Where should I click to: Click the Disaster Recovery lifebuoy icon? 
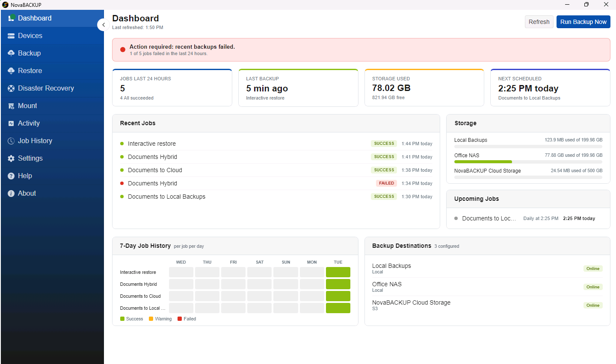click(11, 88)
